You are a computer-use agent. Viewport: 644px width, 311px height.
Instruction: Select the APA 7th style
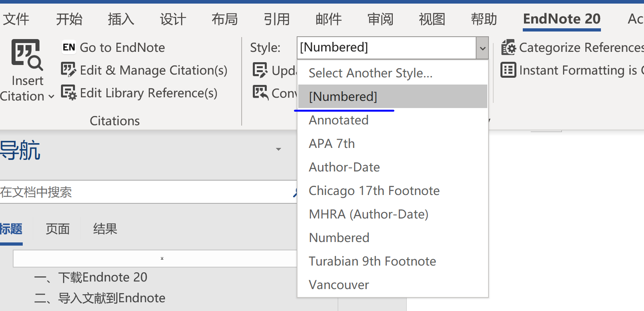(x=393, y=144)
